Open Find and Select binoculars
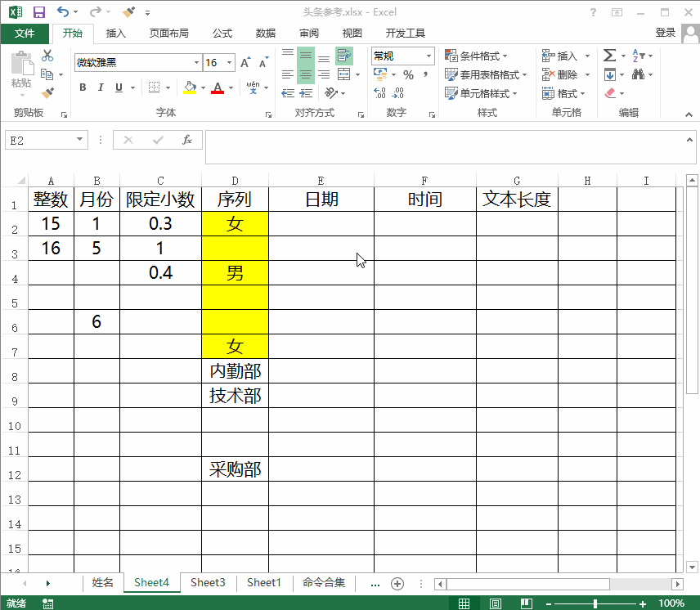The height and width of the screenshot is (610, 700). tap(638, 74)
